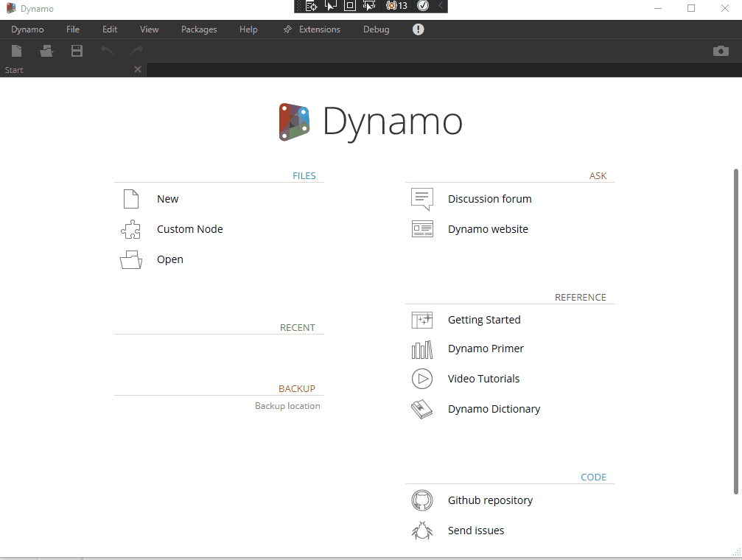Click the blank page icon beside New

(x=131, y=199)
